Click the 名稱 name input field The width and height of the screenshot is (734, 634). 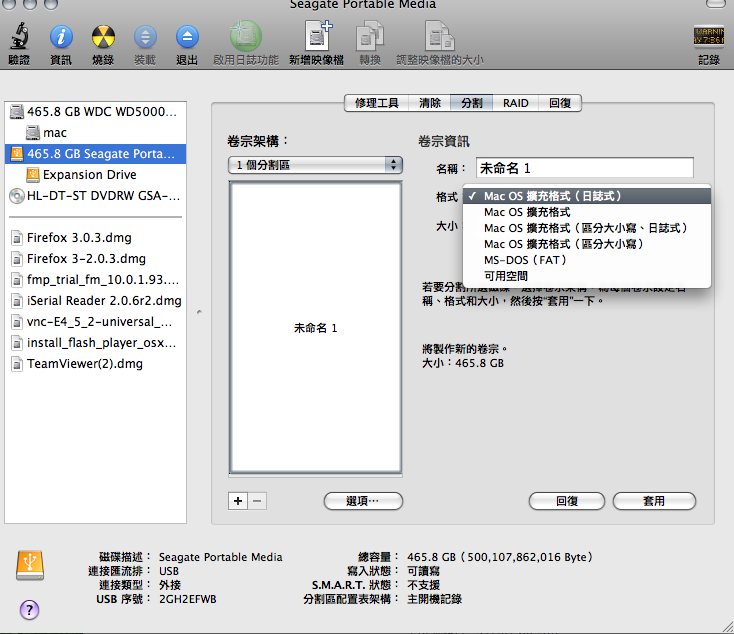[585, 168]
